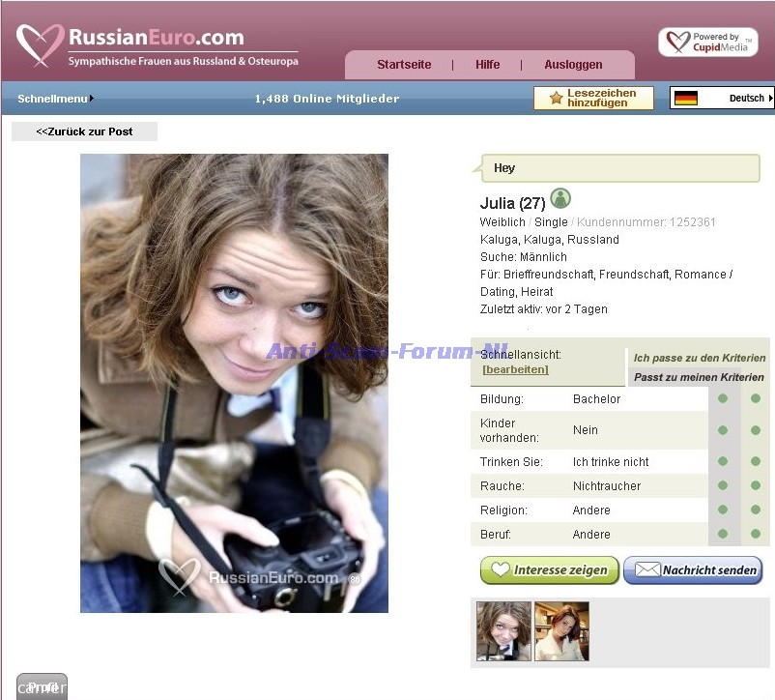Click the Zurück zur Post link
This screenshot has height=700, width=775.
(84, 131)
